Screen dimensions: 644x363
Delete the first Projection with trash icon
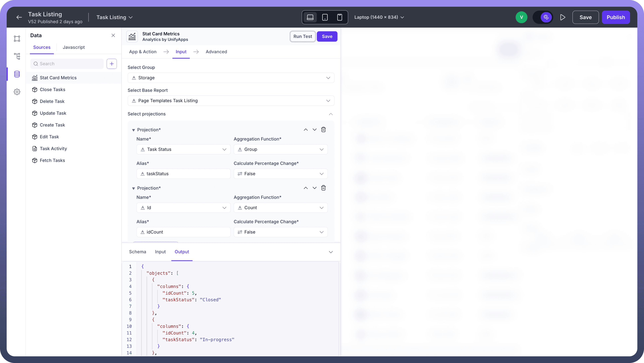coord(323,130)
